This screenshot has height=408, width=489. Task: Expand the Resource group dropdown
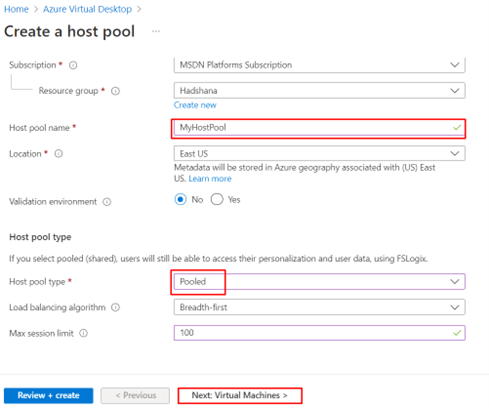[x=319, y=91]
